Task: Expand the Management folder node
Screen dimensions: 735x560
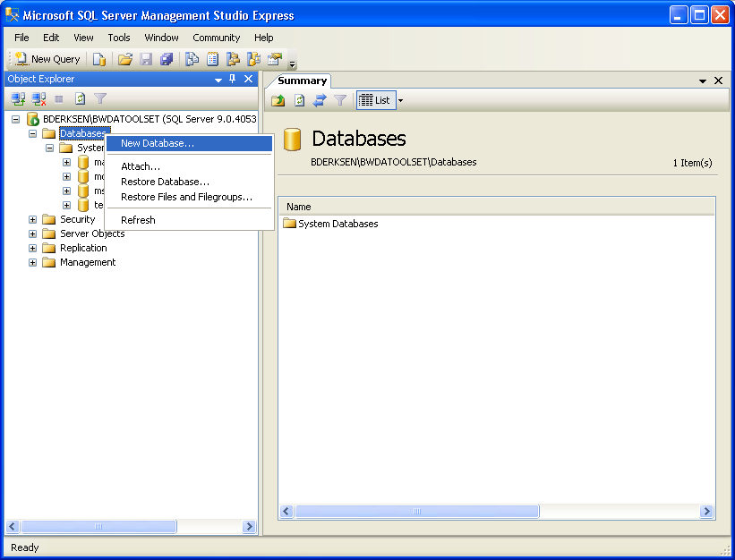Action: pyautogui.click(x=33, y=262)
